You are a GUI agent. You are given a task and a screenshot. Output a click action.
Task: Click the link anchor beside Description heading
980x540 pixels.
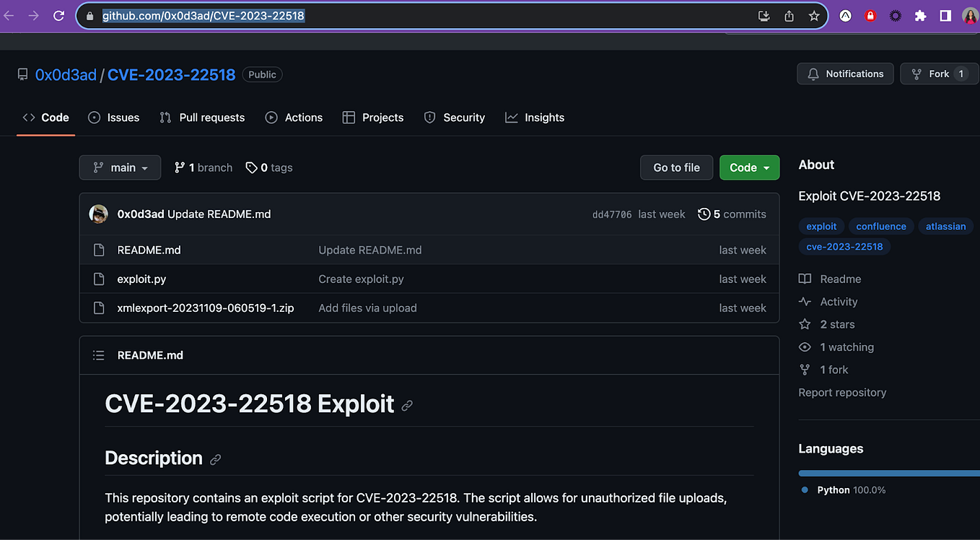[215, 459]
